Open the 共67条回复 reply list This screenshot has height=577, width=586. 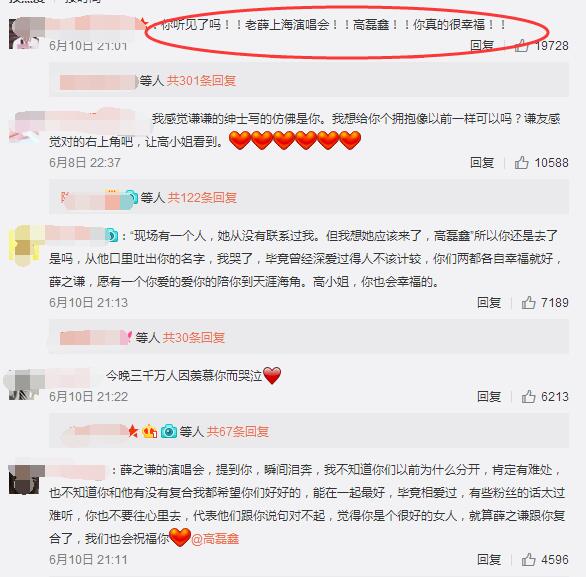(238, 432)
